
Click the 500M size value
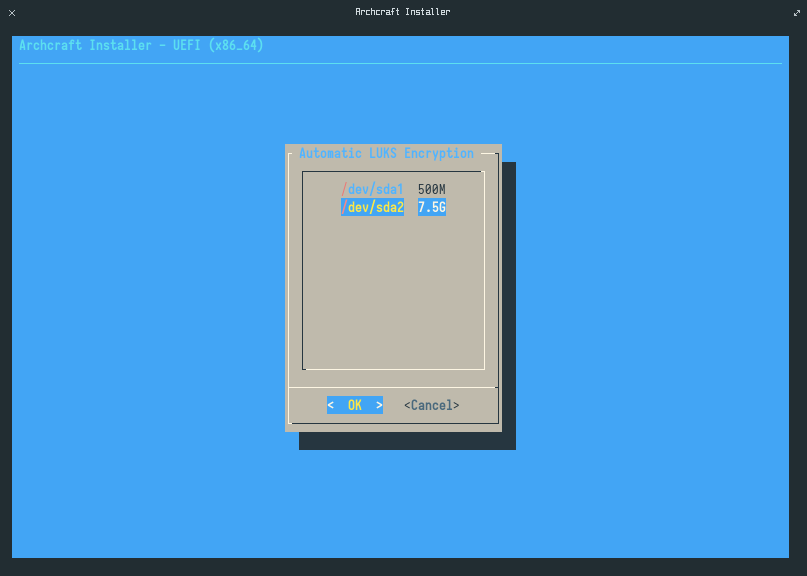coord(432,189)
